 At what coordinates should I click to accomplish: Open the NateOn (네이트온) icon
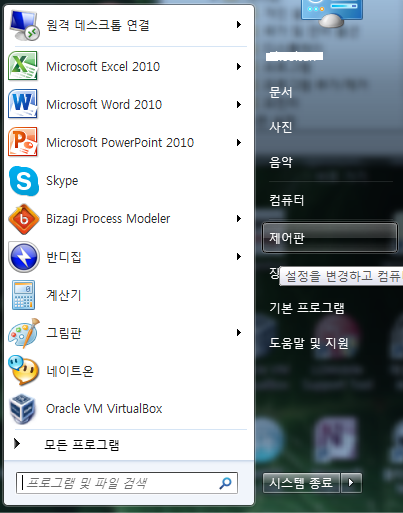pyautogui.click(x=23, y=371)
